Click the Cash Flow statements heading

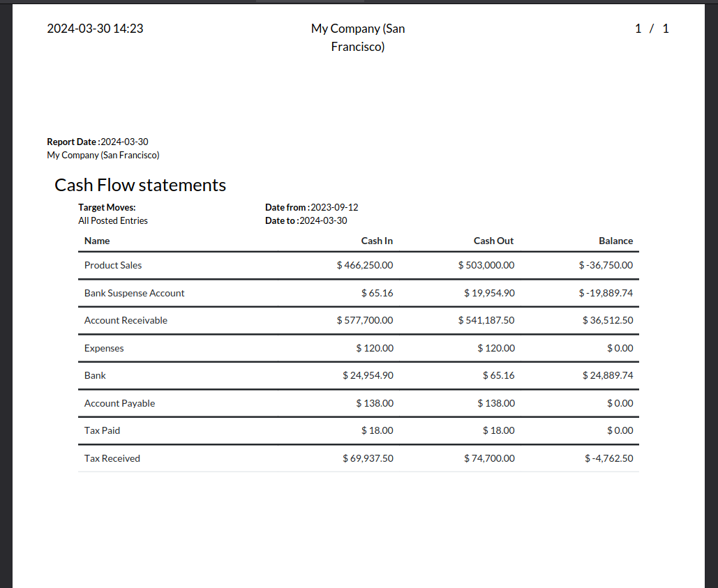coord(140,185)
